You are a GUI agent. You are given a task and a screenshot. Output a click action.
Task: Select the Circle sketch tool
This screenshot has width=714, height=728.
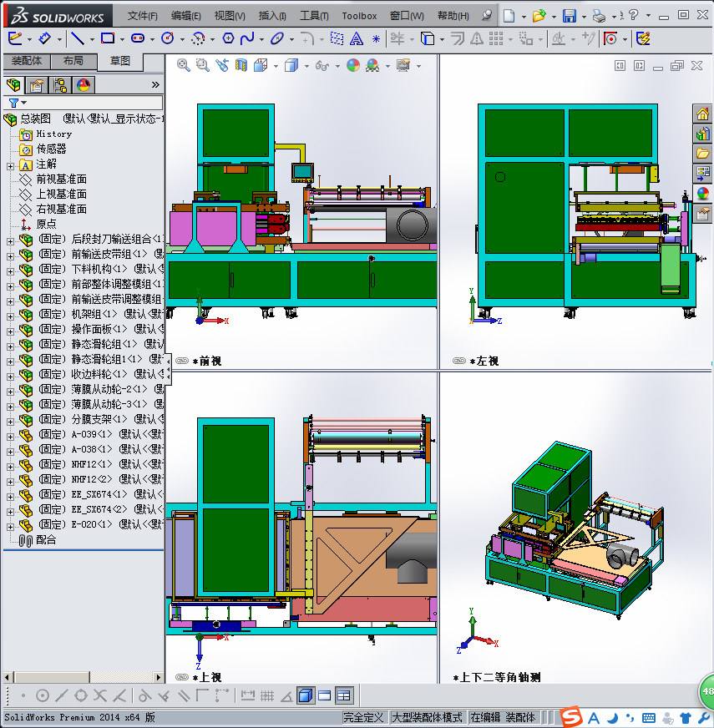[x=168, y=38]
